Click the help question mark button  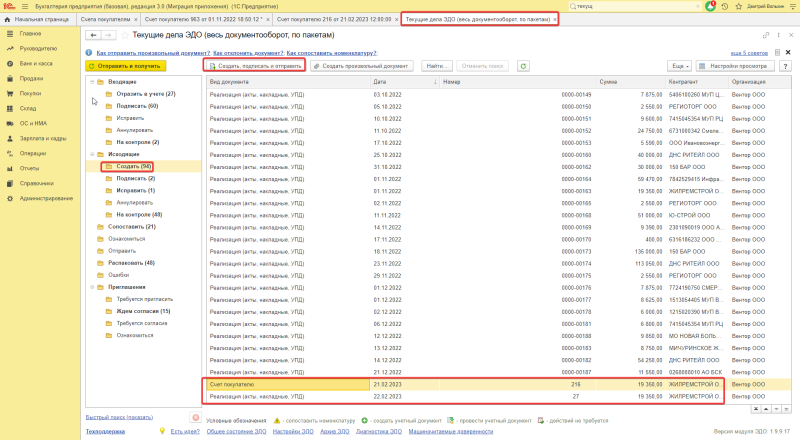(785, 66)
